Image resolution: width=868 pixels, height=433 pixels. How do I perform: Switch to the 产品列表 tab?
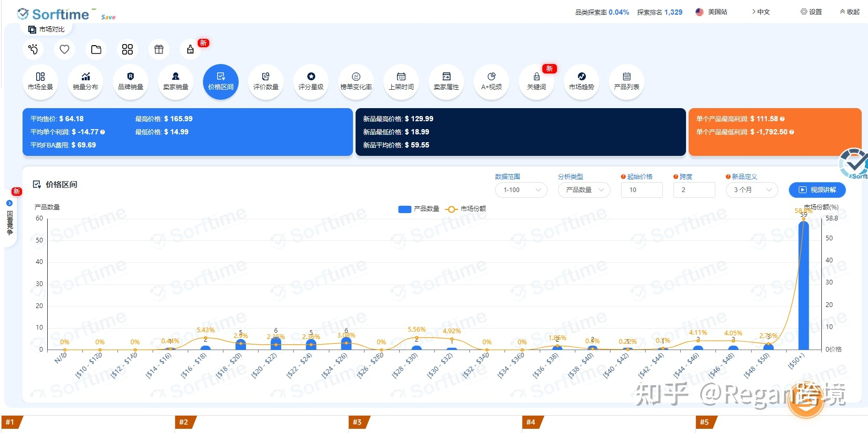[627, 81]
